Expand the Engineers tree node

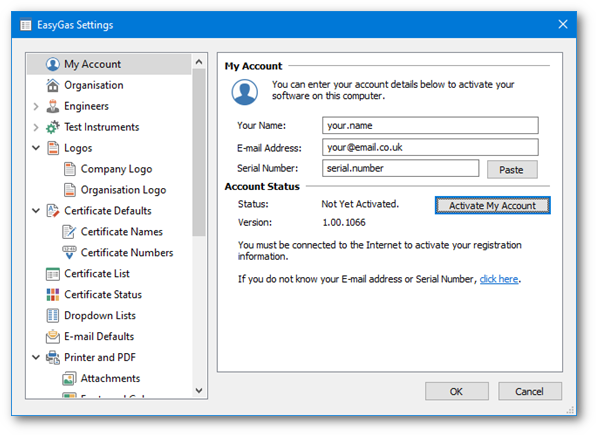[36, 106]
